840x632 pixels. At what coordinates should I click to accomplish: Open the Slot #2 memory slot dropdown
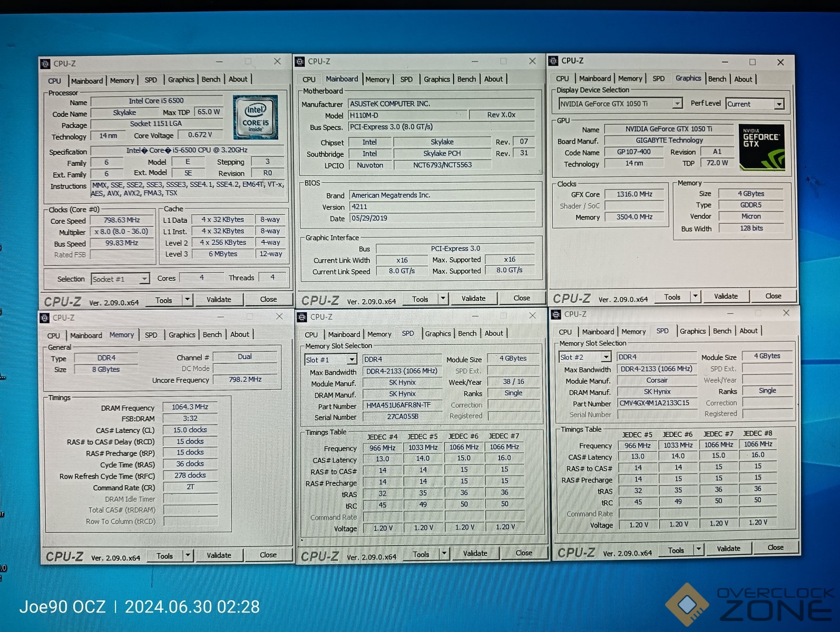pos(606,357)
